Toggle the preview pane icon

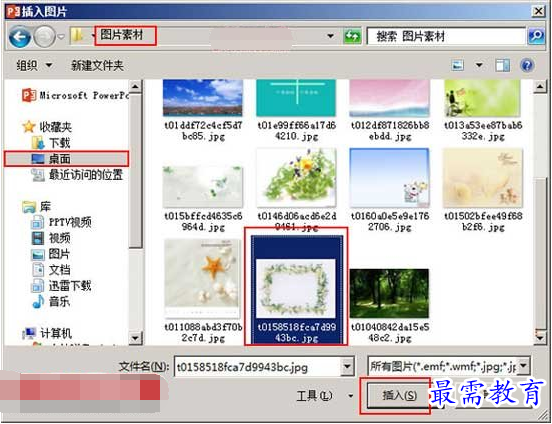[x=503, y=66]
